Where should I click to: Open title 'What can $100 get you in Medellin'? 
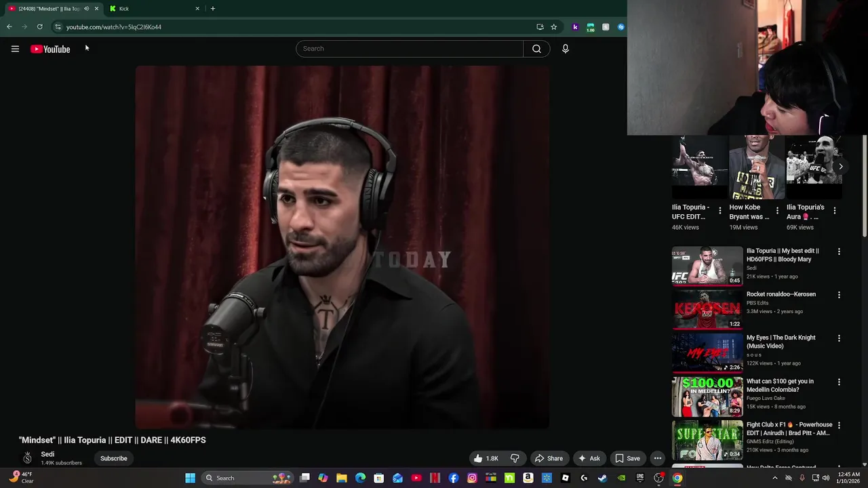click(x=780, y=386)
